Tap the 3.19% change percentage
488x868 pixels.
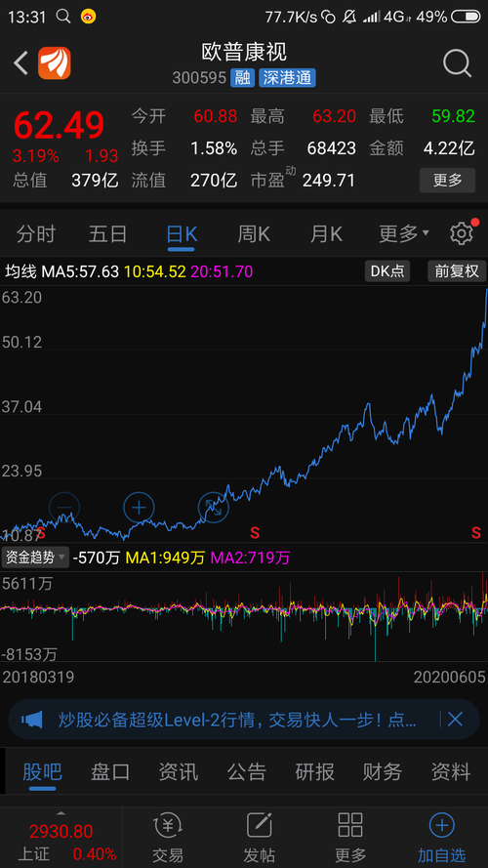pos(36,156)
